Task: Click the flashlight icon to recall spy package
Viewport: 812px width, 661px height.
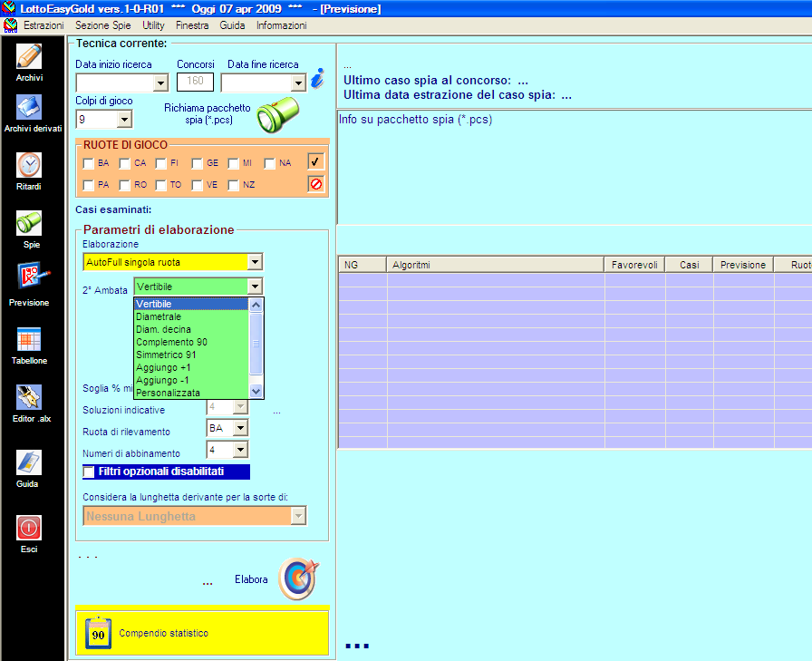Action: point(278,114)
